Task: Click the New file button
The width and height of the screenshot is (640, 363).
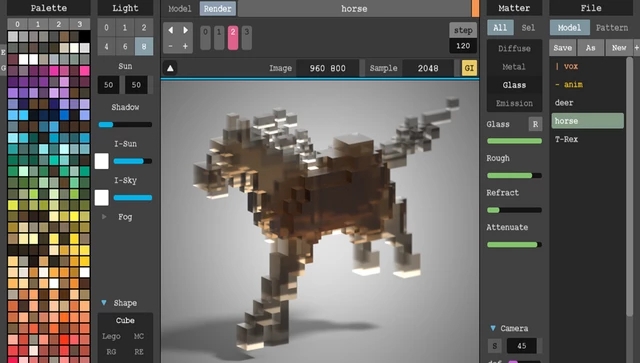Action: (x=619, y=48)
